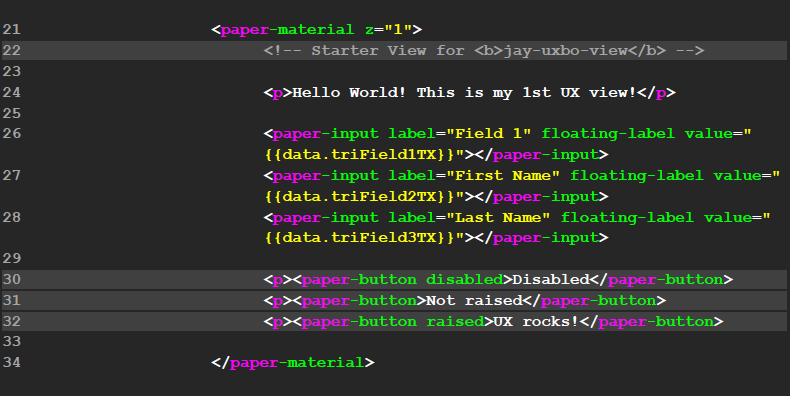This screenshot has height=396, width=790.
Task: Click line number 26 in the gutter
Action: click(12, 134)
